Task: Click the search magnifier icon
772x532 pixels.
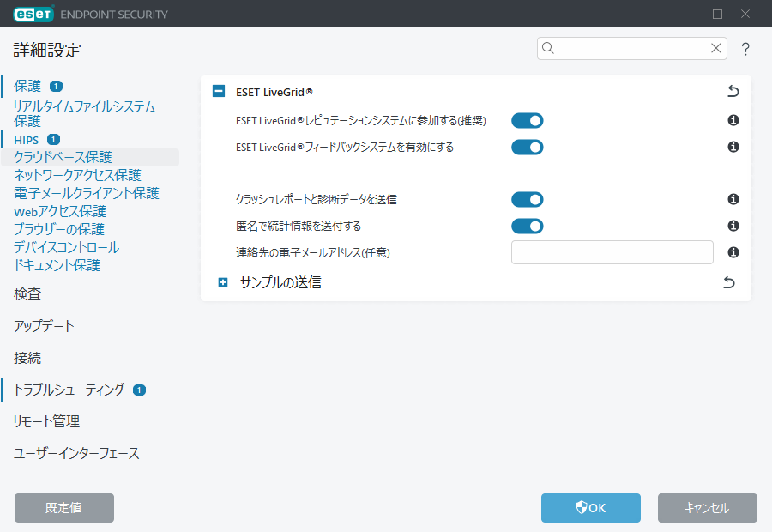Action: click(548, 48)
